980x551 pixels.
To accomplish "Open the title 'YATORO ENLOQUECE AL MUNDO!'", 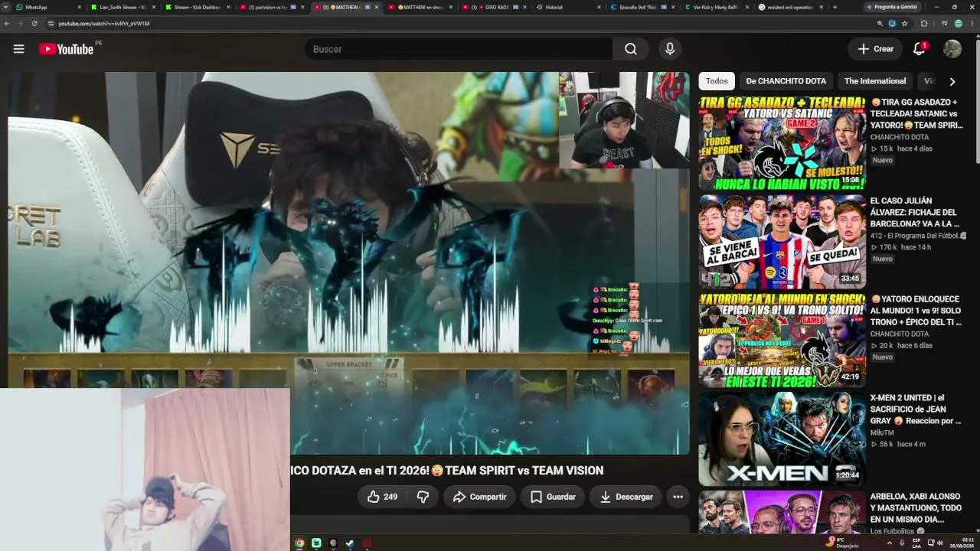I will click(x=916, y=311).
